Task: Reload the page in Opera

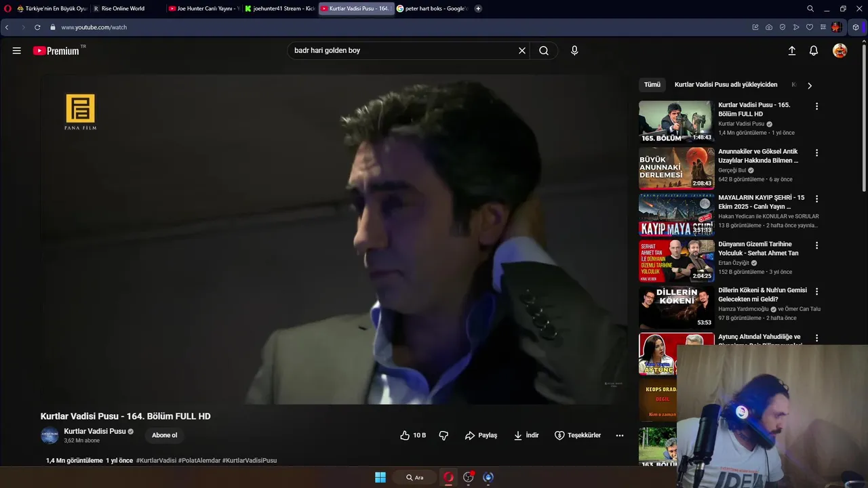Action: click(x=37, y=27)
